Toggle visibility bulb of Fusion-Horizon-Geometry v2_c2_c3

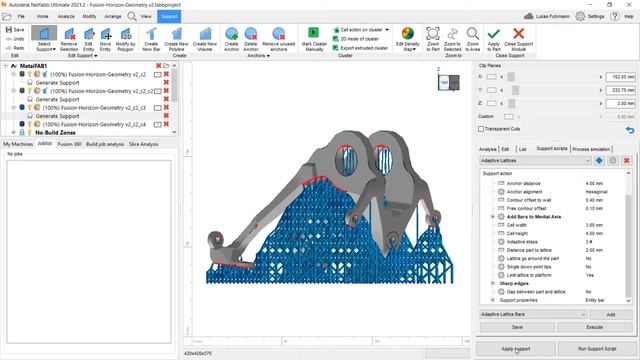[29, 107]
